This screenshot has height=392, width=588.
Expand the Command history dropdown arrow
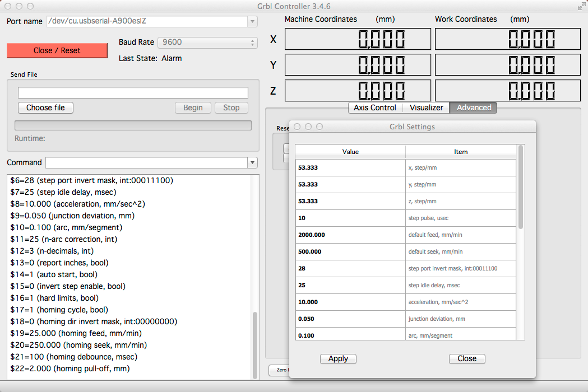tap(252, 162)
